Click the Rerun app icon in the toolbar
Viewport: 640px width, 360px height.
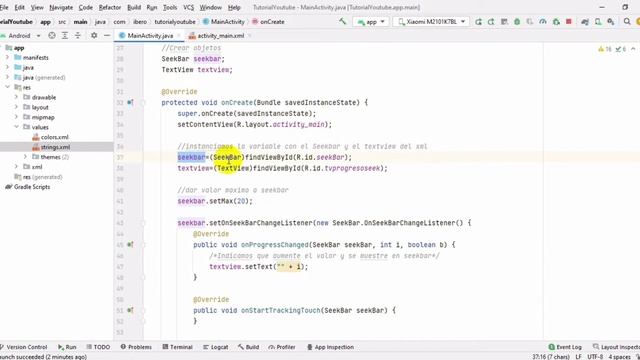coord(478,22)
